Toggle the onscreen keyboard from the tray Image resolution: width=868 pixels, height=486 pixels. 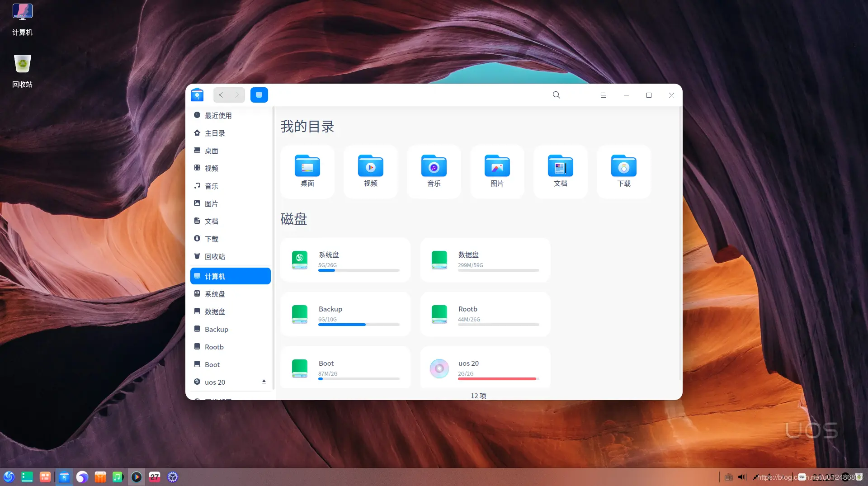point(728,477)
